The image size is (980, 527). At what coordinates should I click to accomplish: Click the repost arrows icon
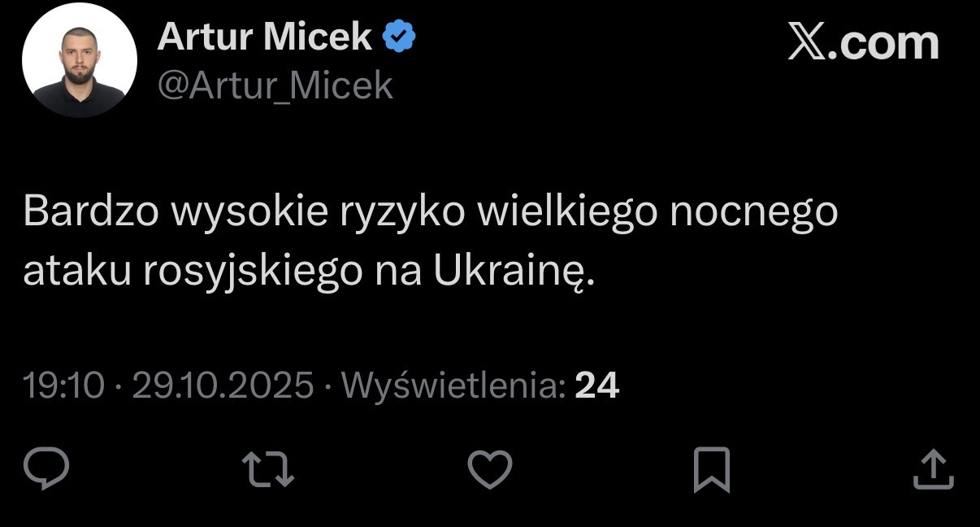pyautogui.click(x=269, y=469)
